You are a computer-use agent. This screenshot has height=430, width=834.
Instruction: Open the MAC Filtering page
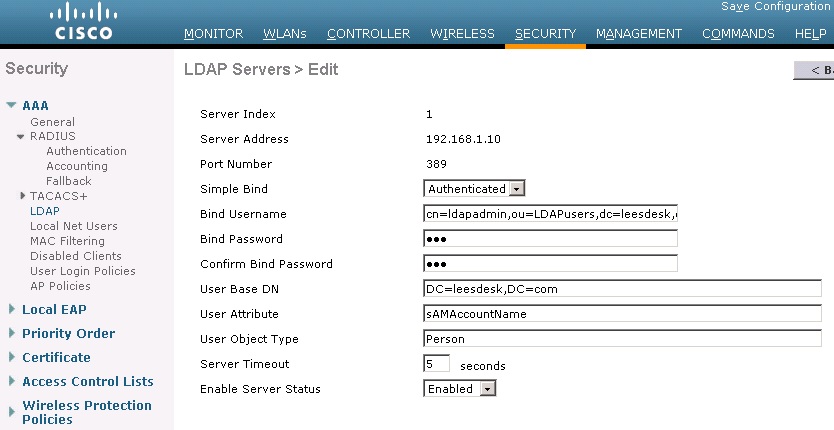67,241
